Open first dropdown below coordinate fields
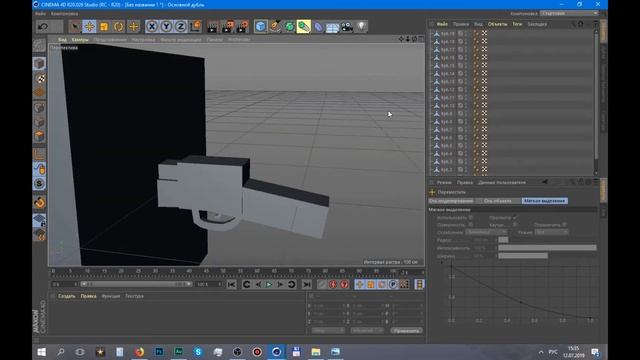This screenshot has height=360, width=640. pyautogui.click(x=328, y=330)
